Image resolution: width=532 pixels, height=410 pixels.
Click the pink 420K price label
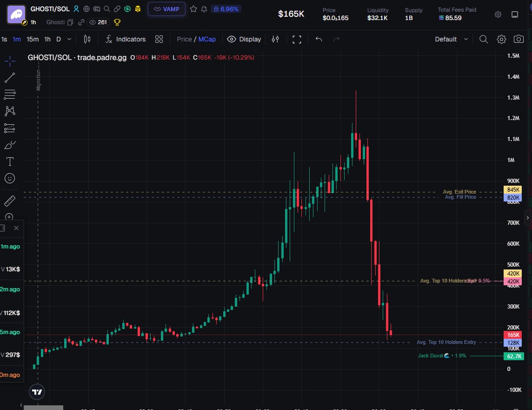click(513, 282)
